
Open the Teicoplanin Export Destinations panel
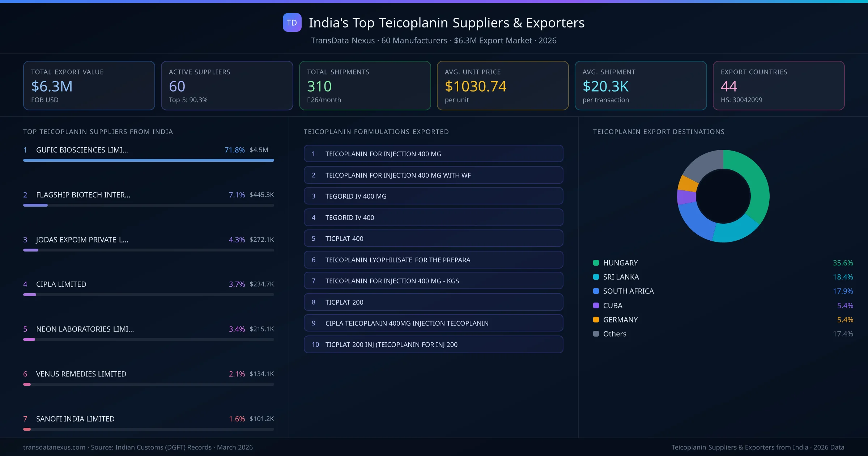click(659, 132)
